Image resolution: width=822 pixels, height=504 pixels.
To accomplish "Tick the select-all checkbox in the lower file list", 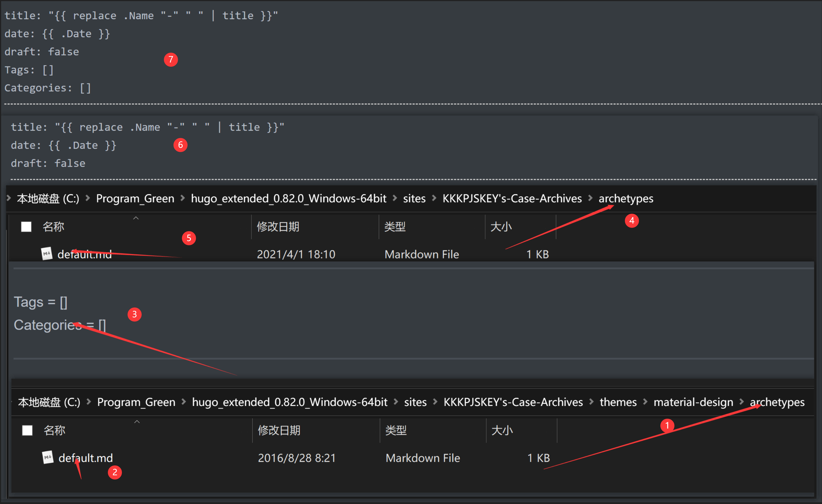I will (x=27, y=430).
